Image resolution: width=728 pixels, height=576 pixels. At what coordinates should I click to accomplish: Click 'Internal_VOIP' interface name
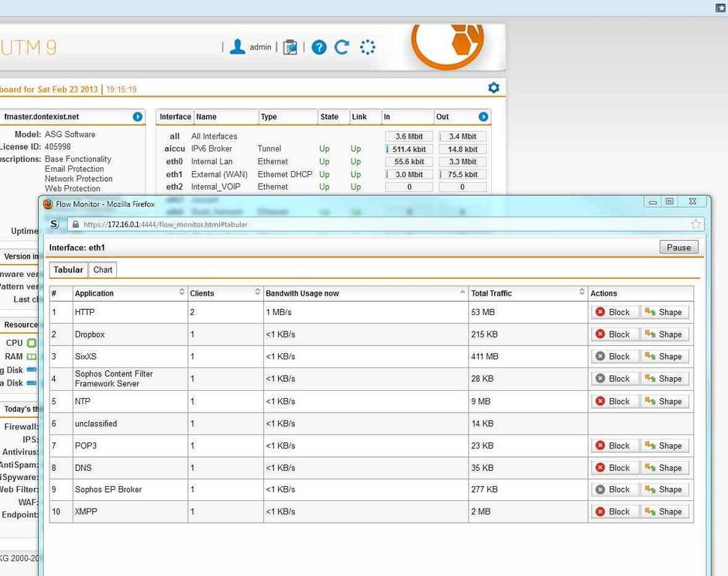click(216, 187)
